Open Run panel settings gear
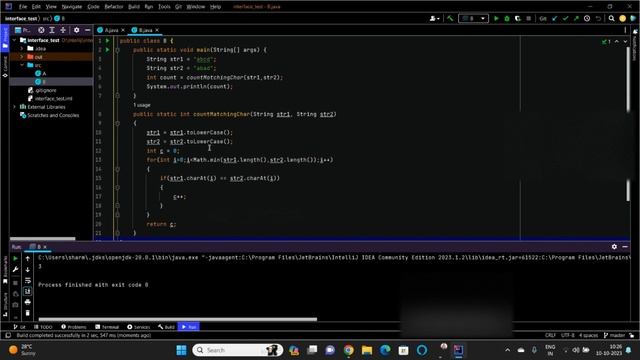Image resolution: width=640 pixels, height=360 pixels. [x=614, y=247]
